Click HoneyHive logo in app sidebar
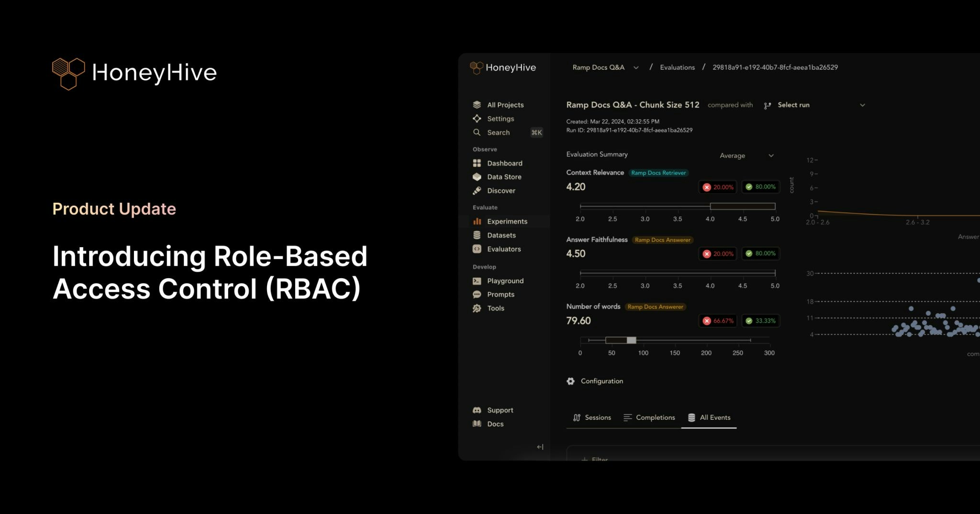Viewport: 980px width, 514px height. tap(503, 68)
